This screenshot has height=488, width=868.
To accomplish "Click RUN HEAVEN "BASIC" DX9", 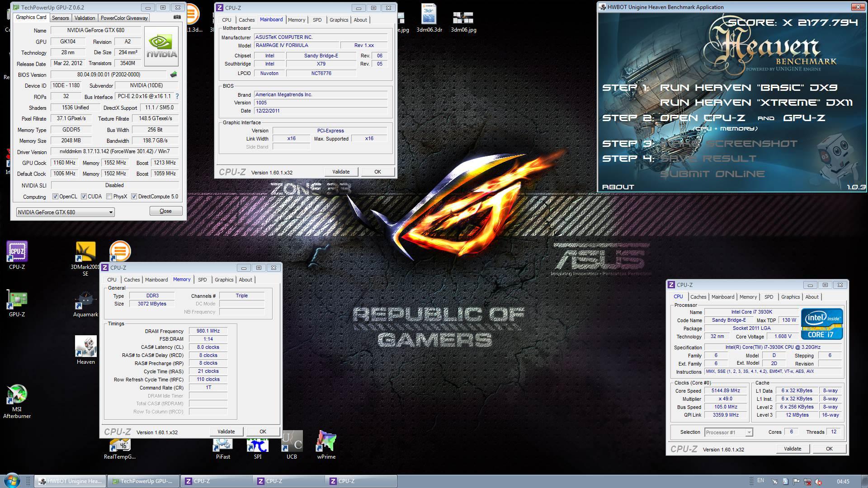I will tap(749, 87).
